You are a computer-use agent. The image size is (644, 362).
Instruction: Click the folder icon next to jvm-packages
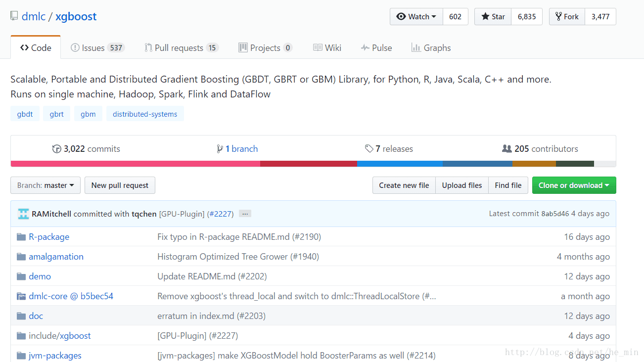pyautogui.click(x=21, y=356)
